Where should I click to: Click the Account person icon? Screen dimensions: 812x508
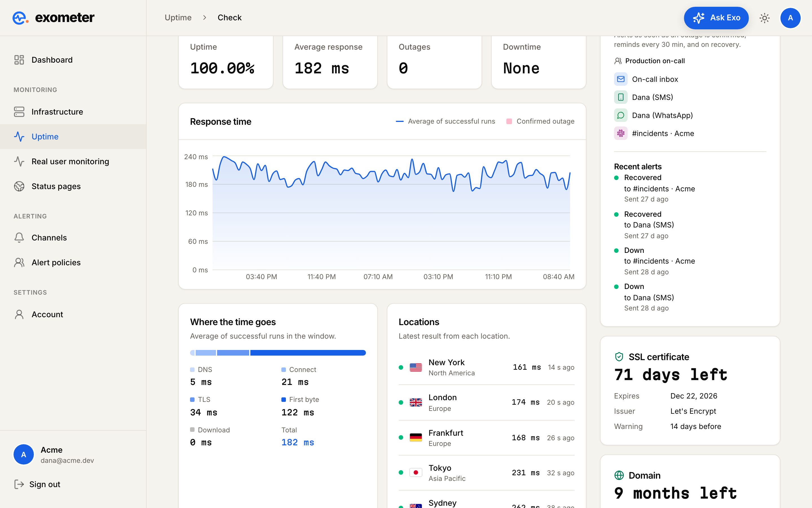pyautogui.click(x=19, y=314)
